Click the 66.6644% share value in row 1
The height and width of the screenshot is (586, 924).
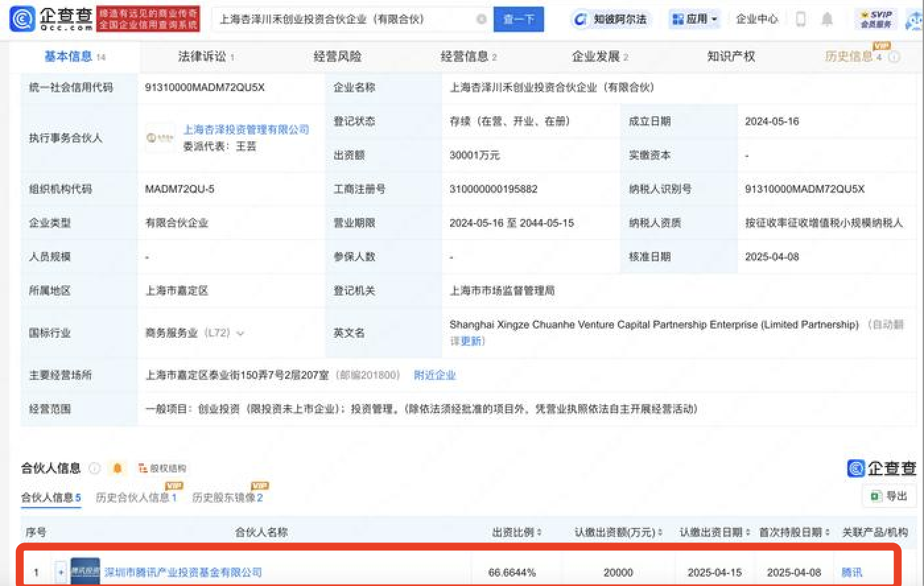(x=512, y=572)
